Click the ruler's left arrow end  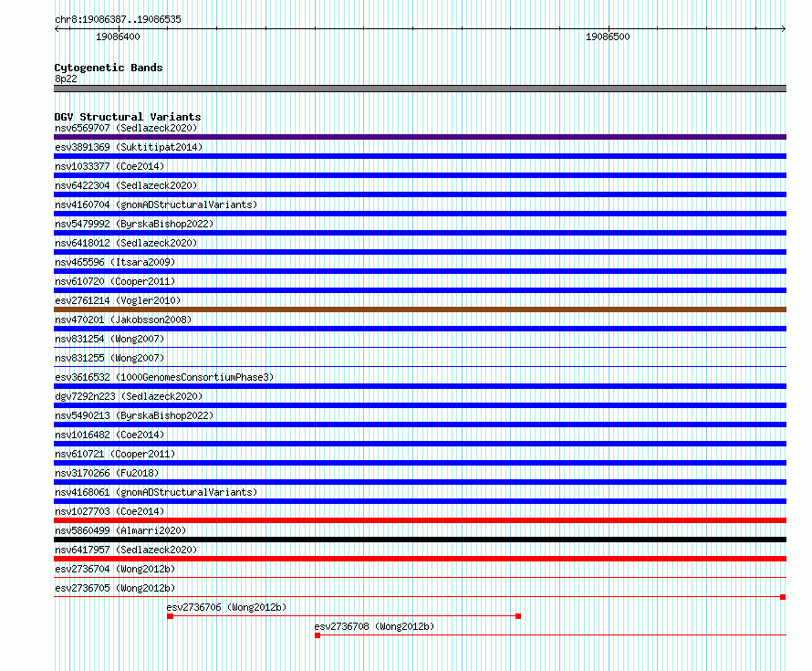coord(57,29)
